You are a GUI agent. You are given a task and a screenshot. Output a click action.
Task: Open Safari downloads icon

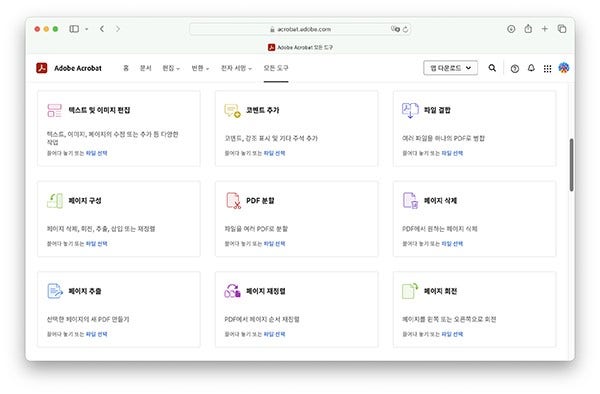(x=511, y=29)
